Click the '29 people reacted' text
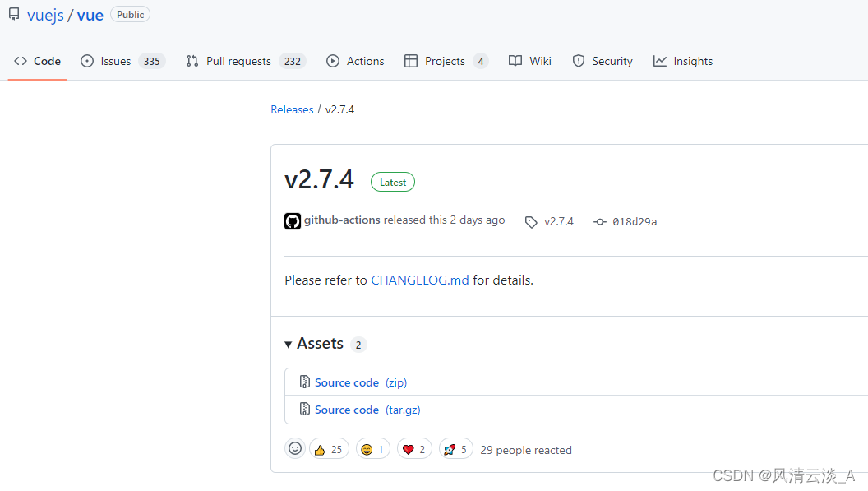Viewport: 868px width, 491px height. point(526,450)
